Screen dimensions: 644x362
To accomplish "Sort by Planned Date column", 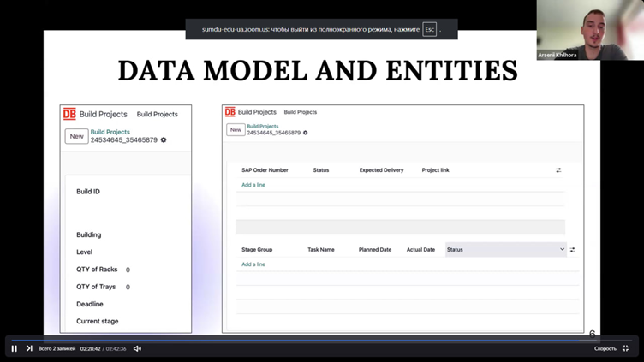I will coord(375,250).
